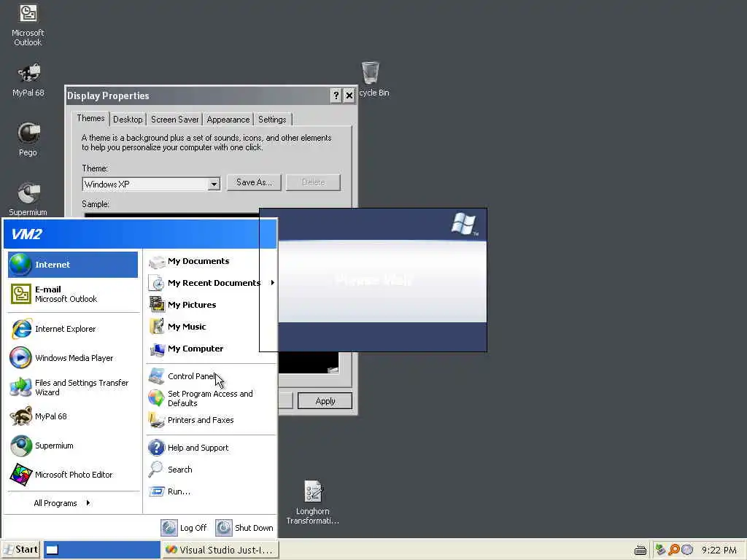Image resolution: width=747 pixels, height=560 pixels.
Task: Open Search from Start menu
Action: point(211,470)
